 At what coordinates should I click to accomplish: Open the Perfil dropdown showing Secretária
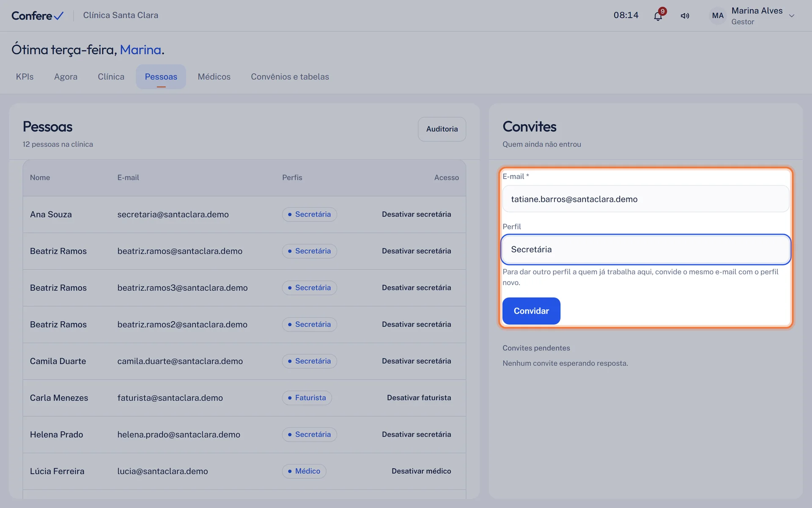coord(646,249)
